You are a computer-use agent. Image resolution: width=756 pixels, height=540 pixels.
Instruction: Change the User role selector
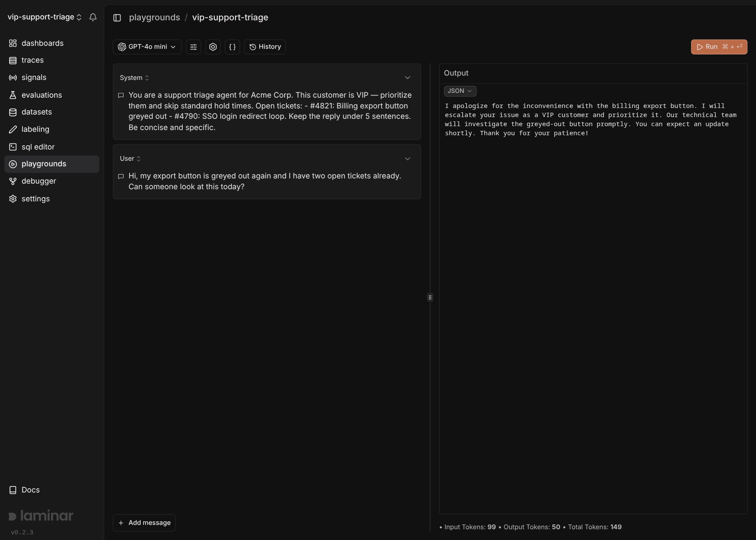(130, 159)
